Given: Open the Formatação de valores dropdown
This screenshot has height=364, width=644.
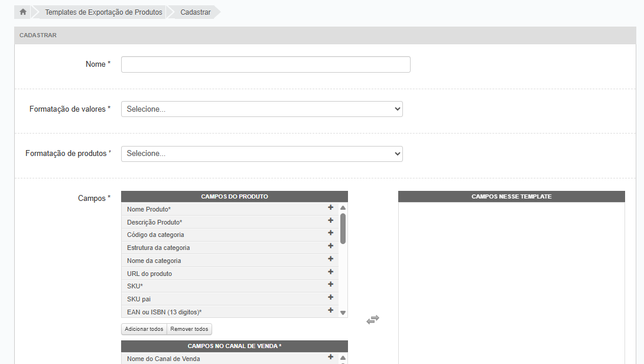Looking at the screenshot, I should tap(262, 109).
